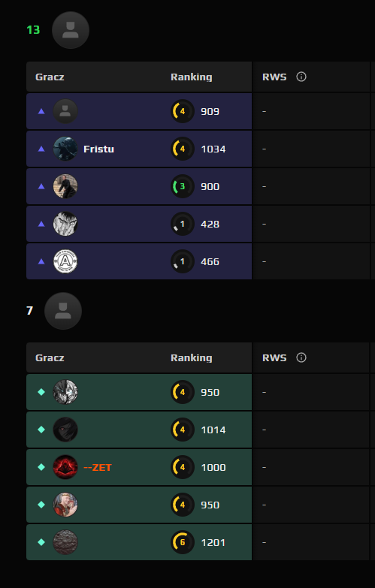Click level 1 badge beside 428 ranking

(183, 224)
